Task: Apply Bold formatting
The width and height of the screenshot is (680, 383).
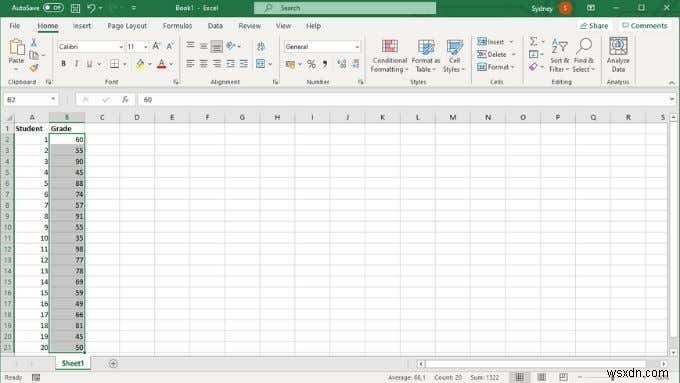Action: pyautogui.click(x=64, y=64)
